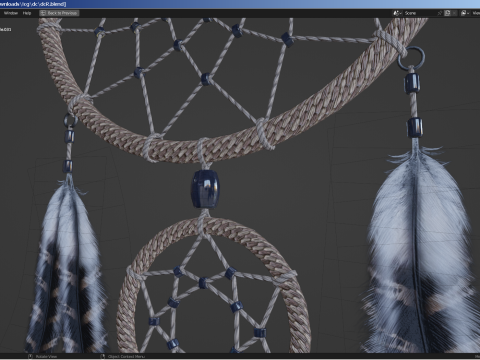The image size is (480, 360).
Task: Open the scene browse dropdown icon
Action: click(x=397, y=13)
